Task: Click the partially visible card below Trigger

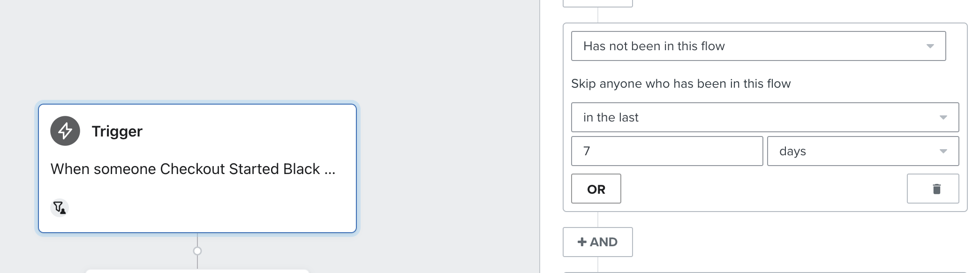Action: click(197, 271)
